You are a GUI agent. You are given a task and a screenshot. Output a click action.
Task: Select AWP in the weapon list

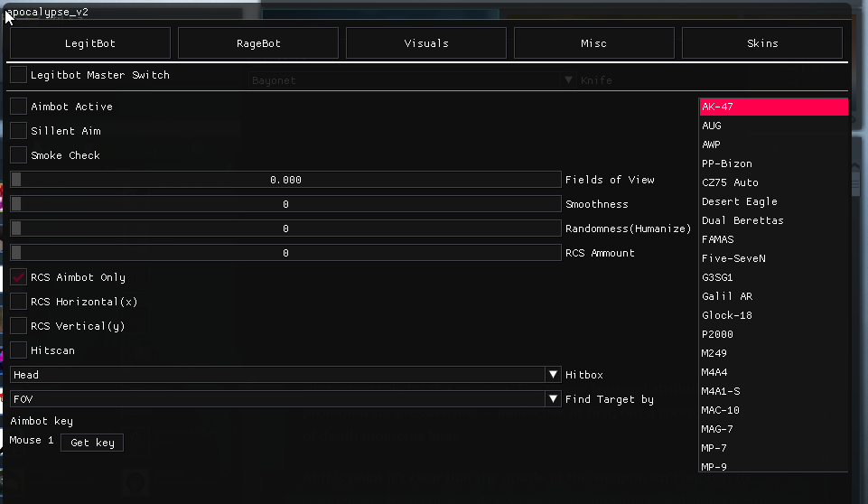pos(712,145)
